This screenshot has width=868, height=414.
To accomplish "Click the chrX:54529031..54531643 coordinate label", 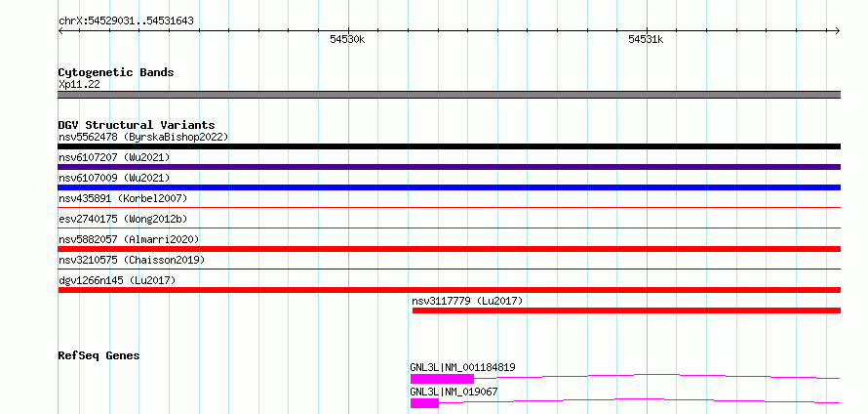I will point(126,21).
